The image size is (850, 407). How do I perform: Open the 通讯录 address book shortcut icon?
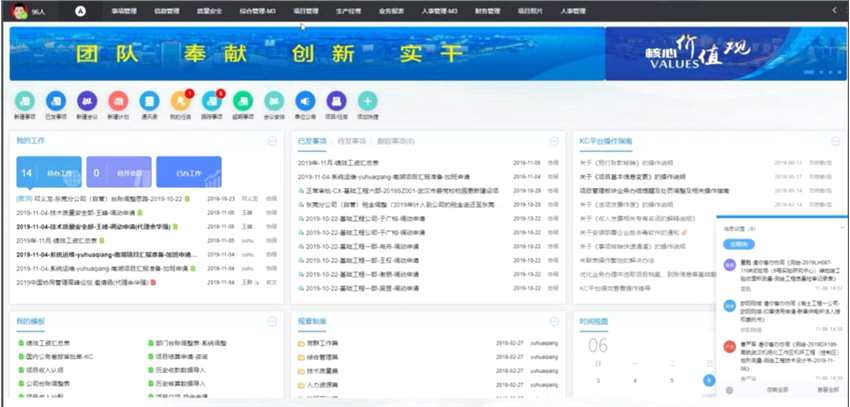click(x=149, y=101)
